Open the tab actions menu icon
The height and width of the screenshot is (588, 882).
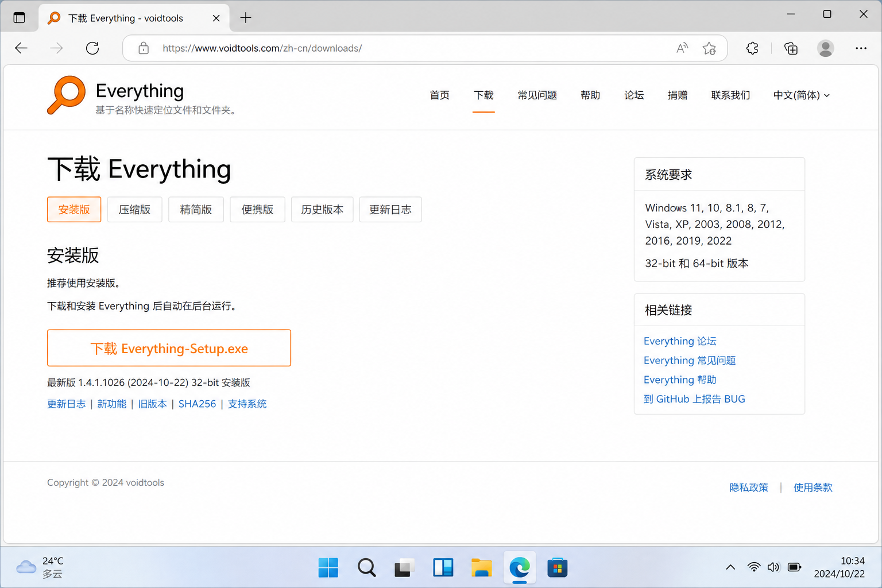[20, 18]
